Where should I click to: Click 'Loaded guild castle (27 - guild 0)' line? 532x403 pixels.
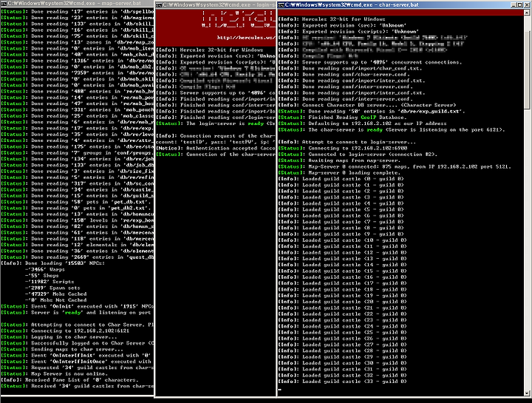point(343,345)
